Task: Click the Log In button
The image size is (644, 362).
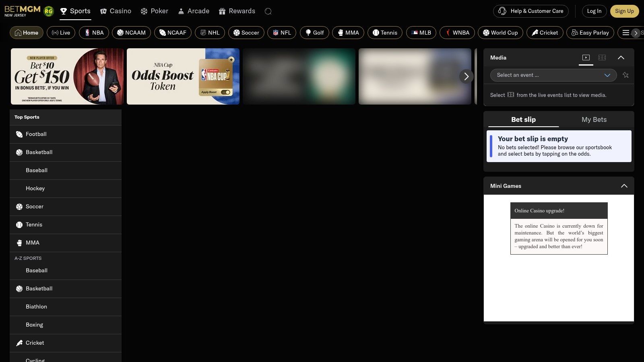Action: point(594,11)
